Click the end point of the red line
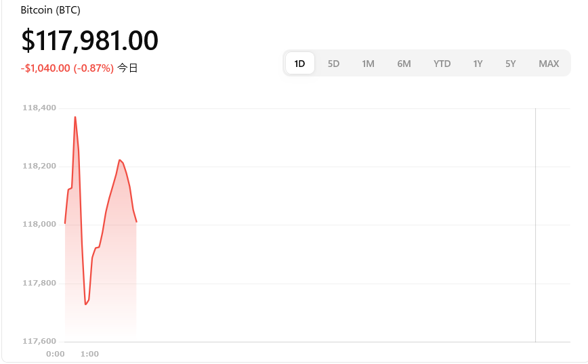Viewport: 588px width, 364px height. [x=137, y=222]
